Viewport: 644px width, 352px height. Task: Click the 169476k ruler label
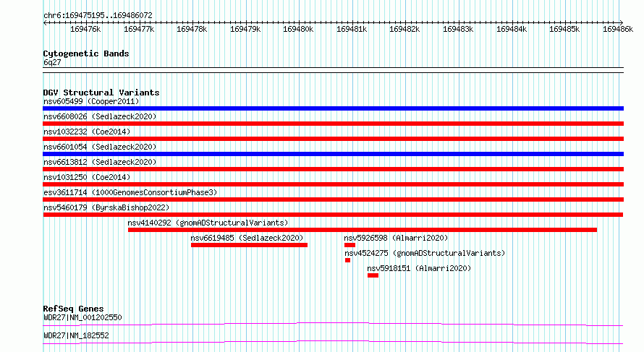coord(85,29)
